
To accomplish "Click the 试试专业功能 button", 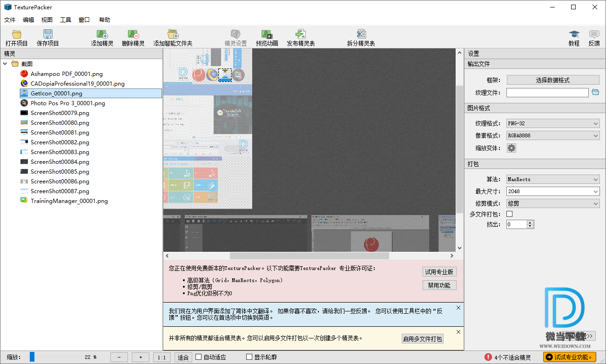I will point(570,357).
